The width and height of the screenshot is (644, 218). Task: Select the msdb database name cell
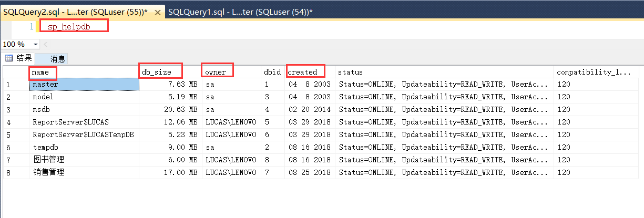tap(84, 109)
